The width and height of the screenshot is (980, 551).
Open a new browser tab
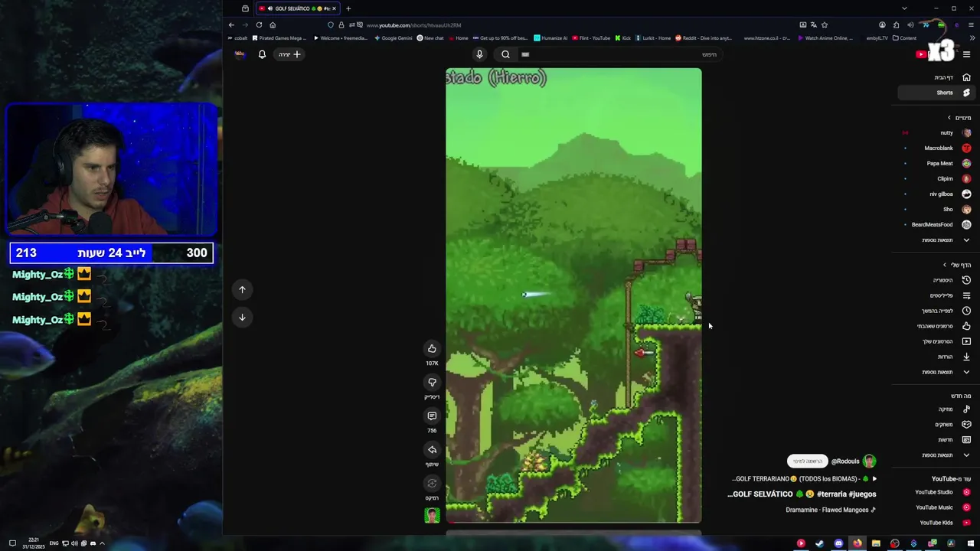348,8
